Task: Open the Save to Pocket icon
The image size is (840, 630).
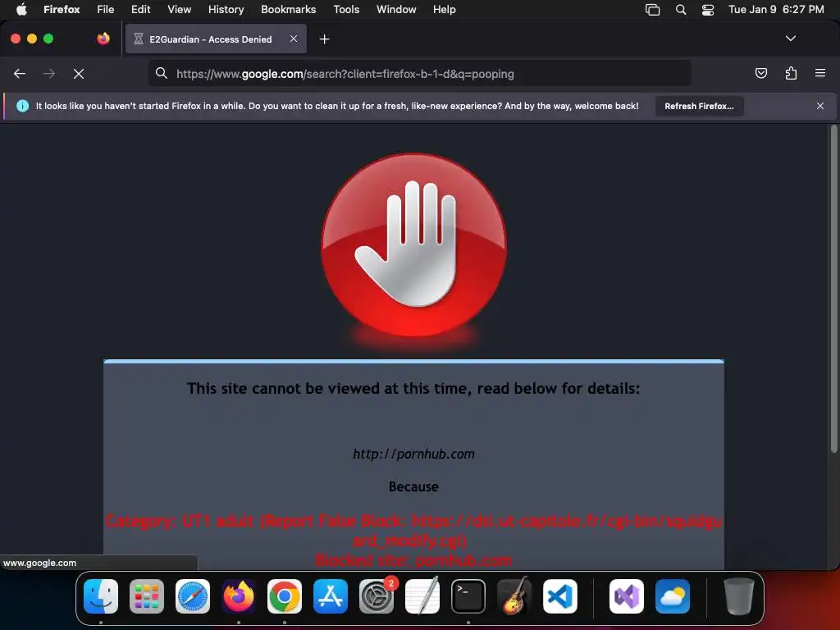Action: coord(760,73)
